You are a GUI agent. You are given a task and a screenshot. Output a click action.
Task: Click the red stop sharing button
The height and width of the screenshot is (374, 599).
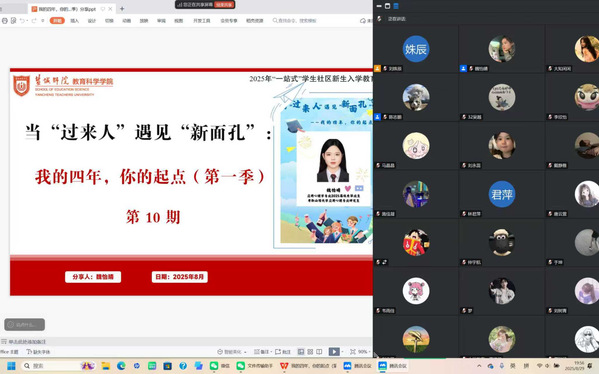(x=224, y=5)
